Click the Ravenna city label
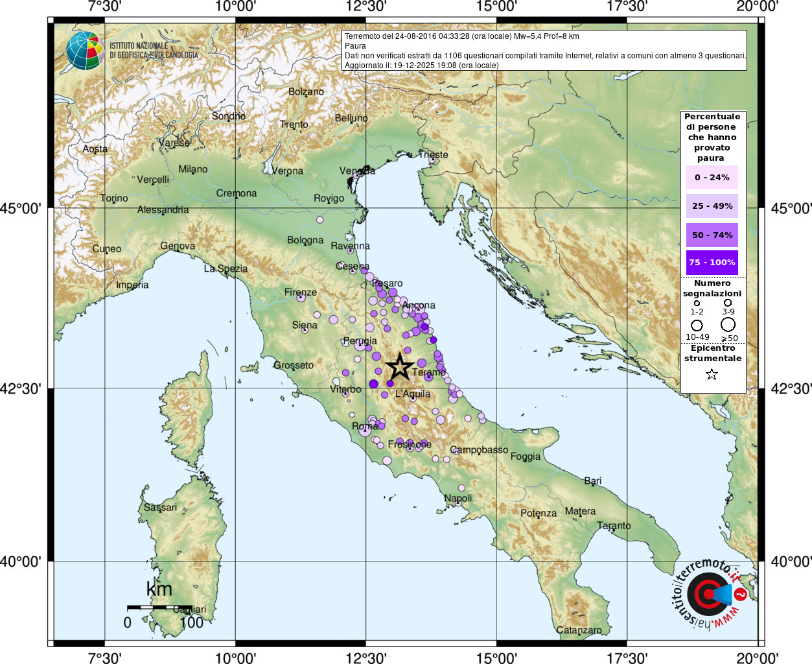 pyautogui.click(x=350, y=246)
